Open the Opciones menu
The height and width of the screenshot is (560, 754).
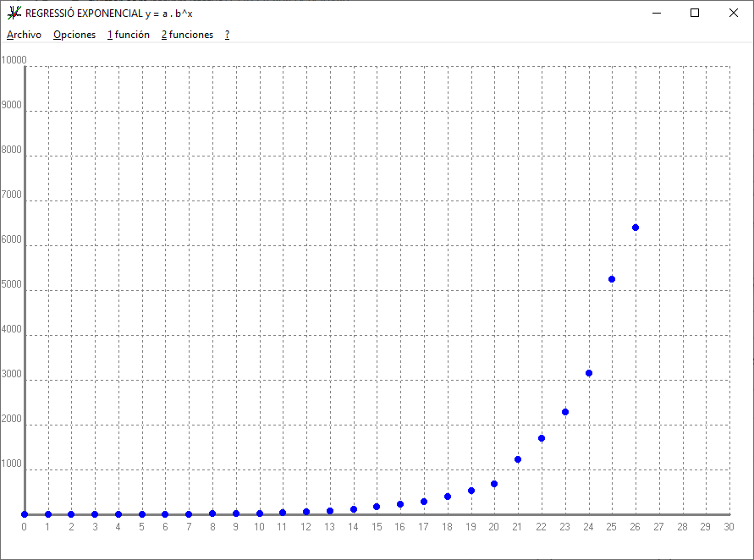click(74, 35)
